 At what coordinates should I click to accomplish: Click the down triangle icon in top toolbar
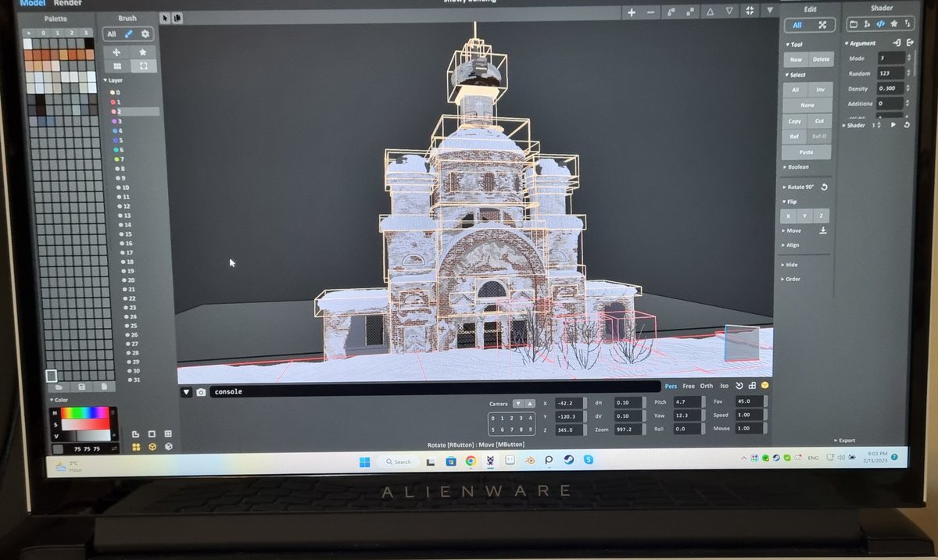tap(729, 12)
